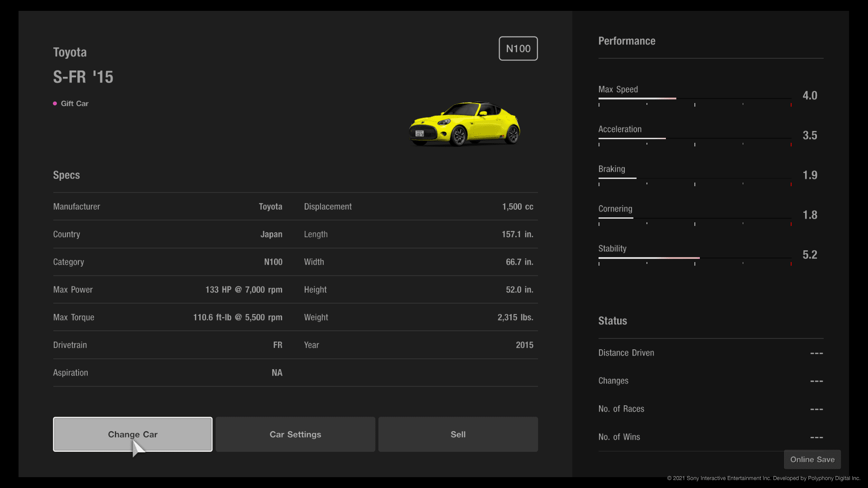The height and width of the screenshot is (488, 868).
Task: Click the Change Car button
Action: tap(132, 434)
